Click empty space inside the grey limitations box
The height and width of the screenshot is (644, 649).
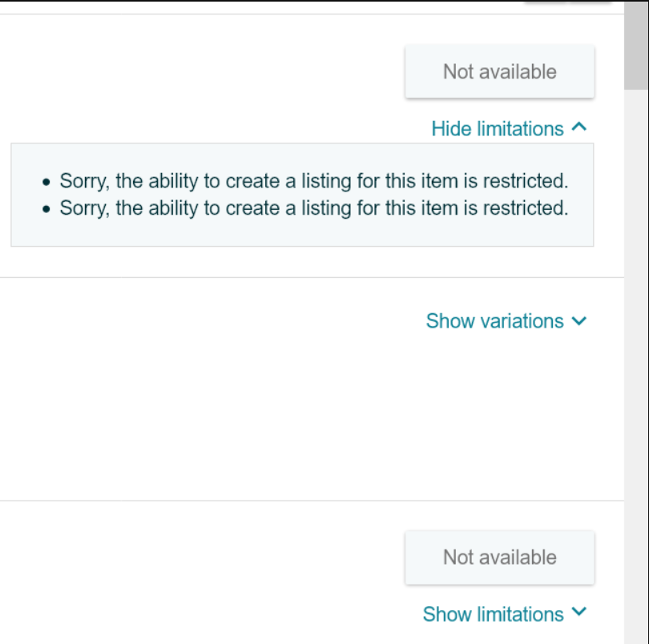[302, 232]
